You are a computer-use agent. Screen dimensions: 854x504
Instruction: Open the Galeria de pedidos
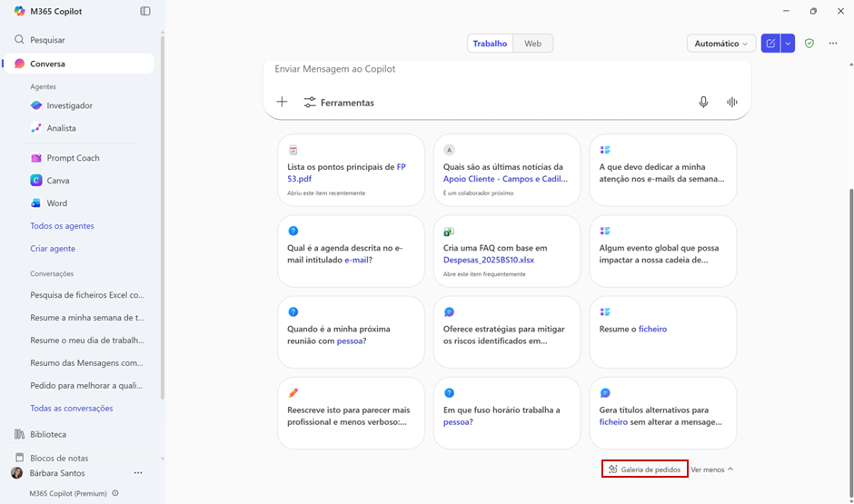tap(644, 469)
